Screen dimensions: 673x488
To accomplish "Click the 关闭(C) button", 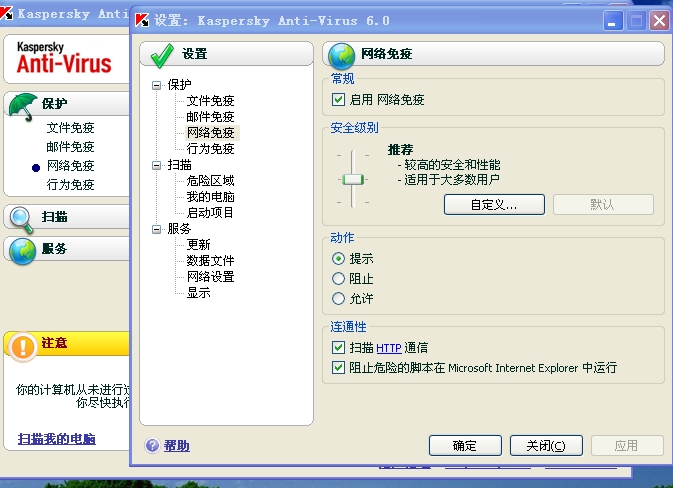I will tap(546, 446).
